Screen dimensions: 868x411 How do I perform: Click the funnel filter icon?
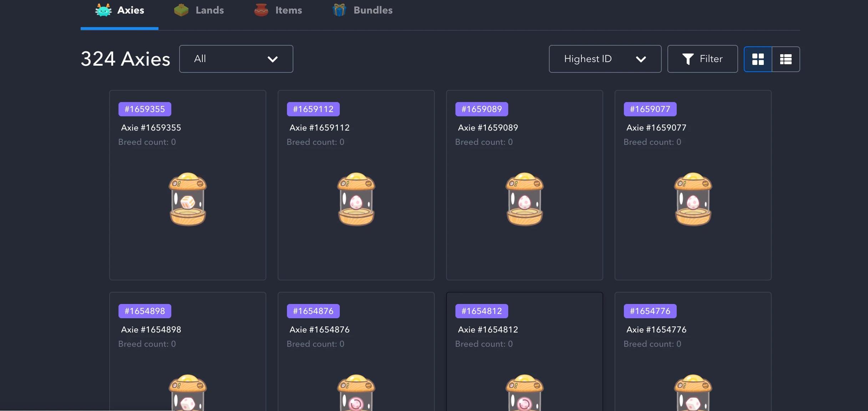click(688, 59)
